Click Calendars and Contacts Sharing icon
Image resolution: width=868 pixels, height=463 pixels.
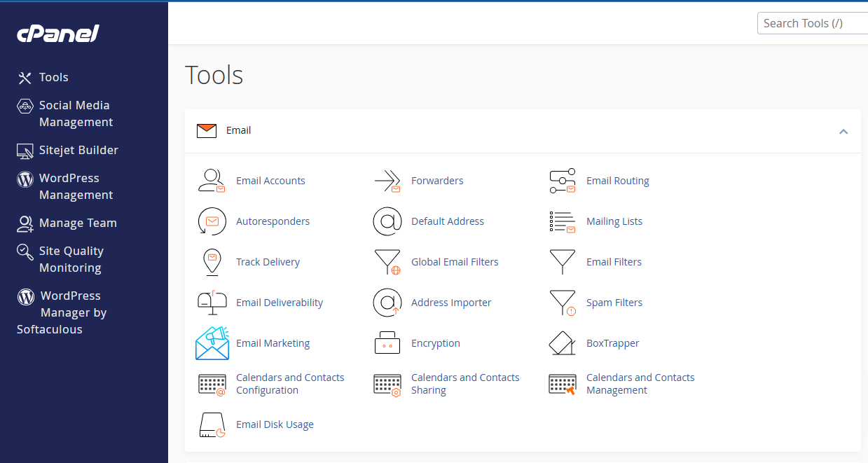[x=387, y=385]
